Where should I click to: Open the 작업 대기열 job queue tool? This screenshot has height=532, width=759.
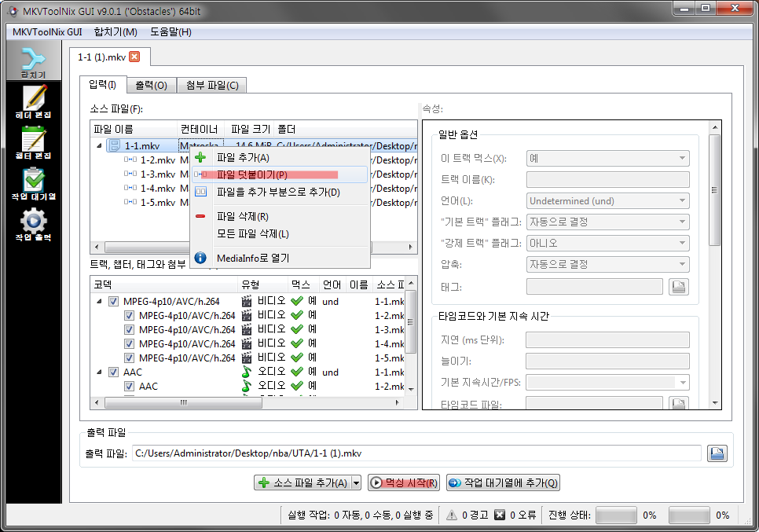[x=34, y=184]
